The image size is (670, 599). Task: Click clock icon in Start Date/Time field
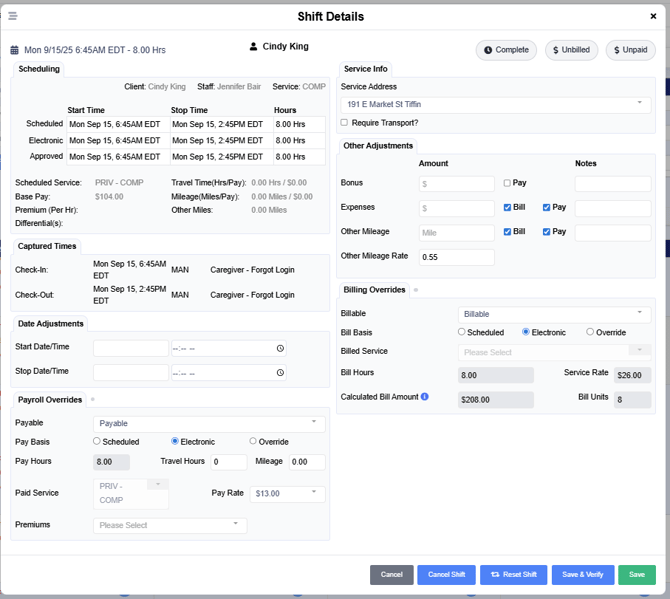[280, 349]
